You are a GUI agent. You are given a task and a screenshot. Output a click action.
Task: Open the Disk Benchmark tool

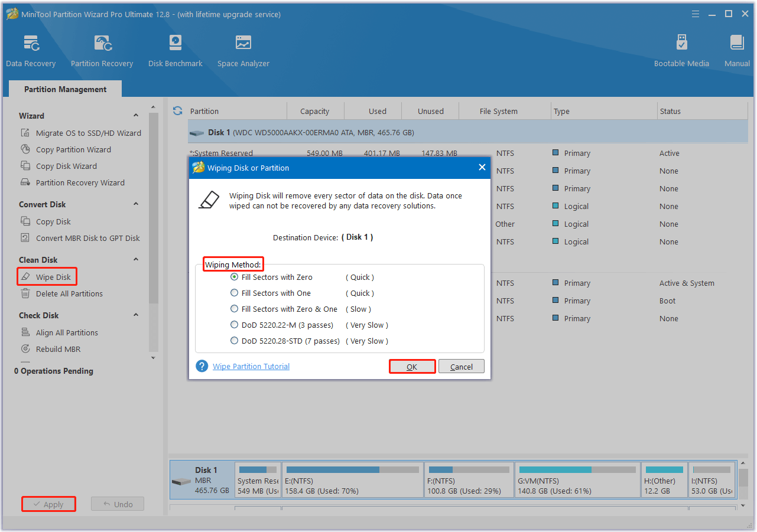(x=176, y=51)
